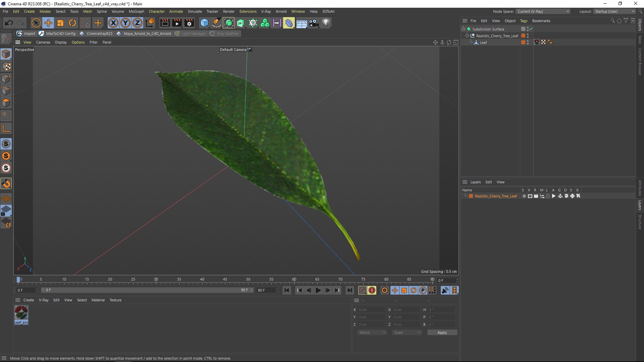Click MaxToC4D Config button
The width and height of the screenshot is (644, 362).
pyautogui.click(x=57, y=34)
